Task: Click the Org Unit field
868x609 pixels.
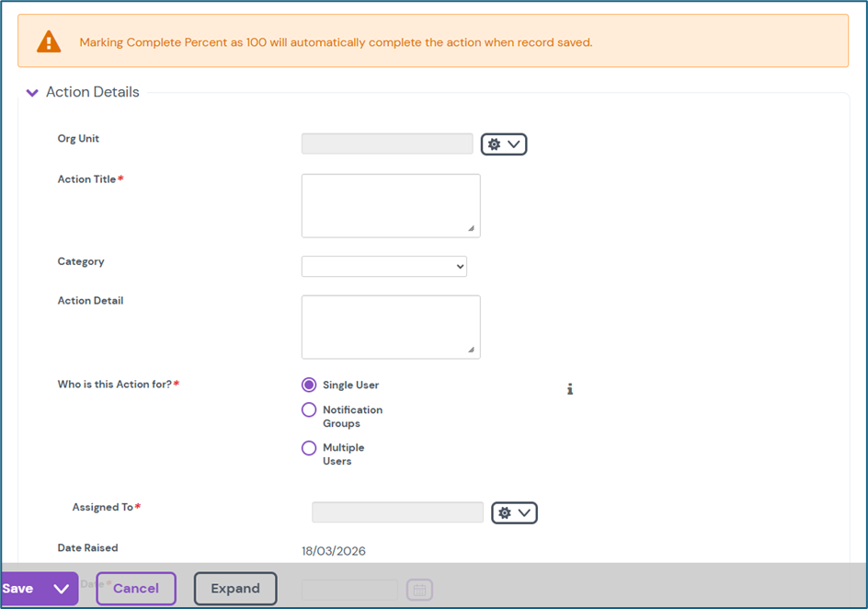Action: coord(387,144)
